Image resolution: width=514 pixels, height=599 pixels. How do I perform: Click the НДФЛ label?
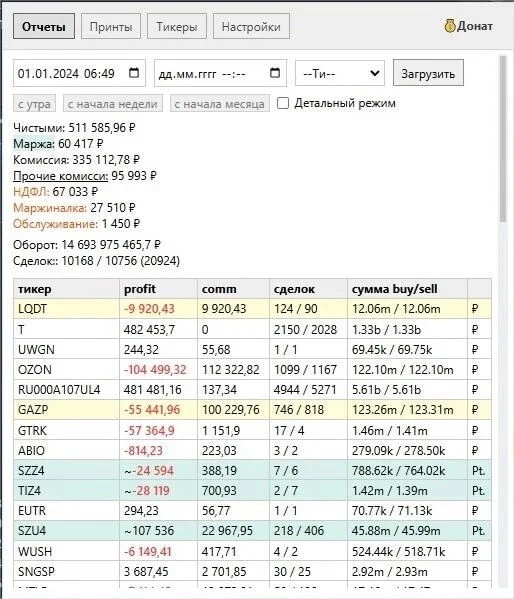pos(31,192)
